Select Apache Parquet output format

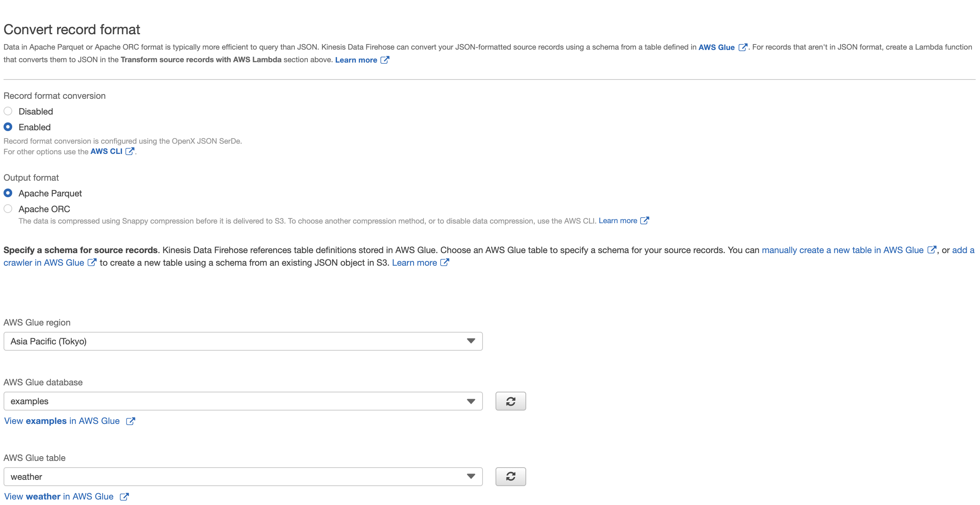pyautogui.click(x=8, y=193)
